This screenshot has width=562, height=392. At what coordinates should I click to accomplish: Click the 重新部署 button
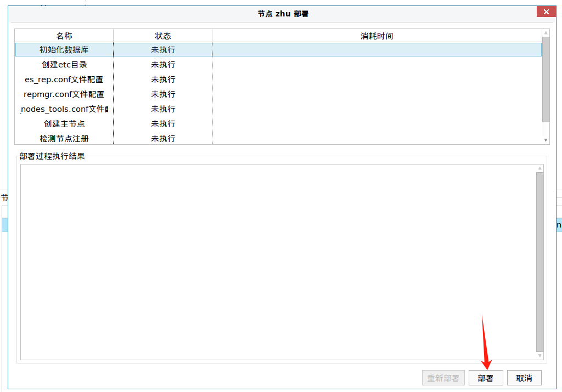click(x=443, y=378)
